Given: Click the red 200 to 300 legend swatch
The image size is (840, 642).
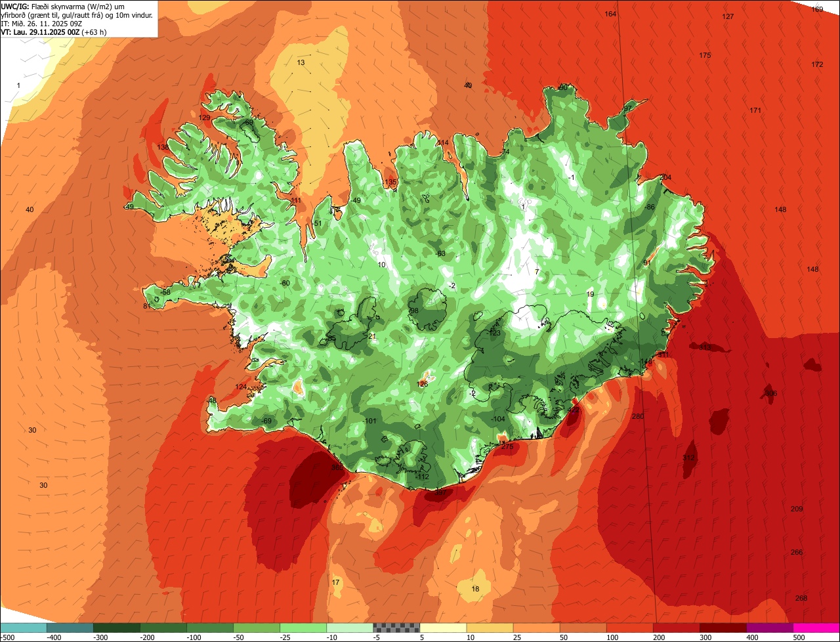Looking at the screenshot, I should click(x=676, y=628).
